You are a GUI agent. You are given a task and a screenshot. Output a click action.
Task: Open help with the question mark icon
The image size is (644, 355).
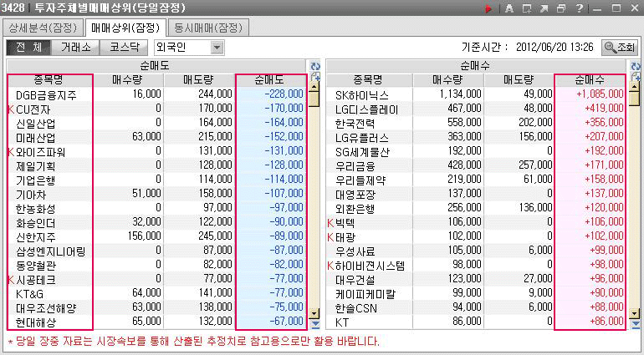579,8
